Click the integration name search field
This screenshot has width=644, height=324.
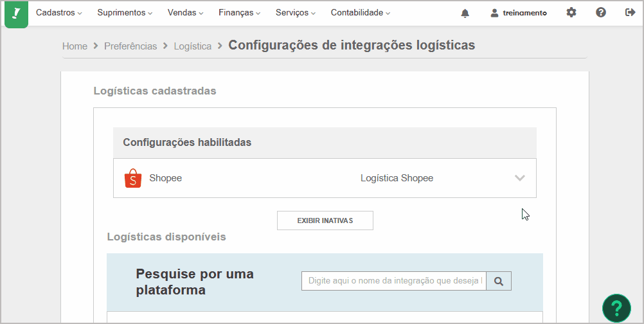pyautogui.click(x=394, y=281)
